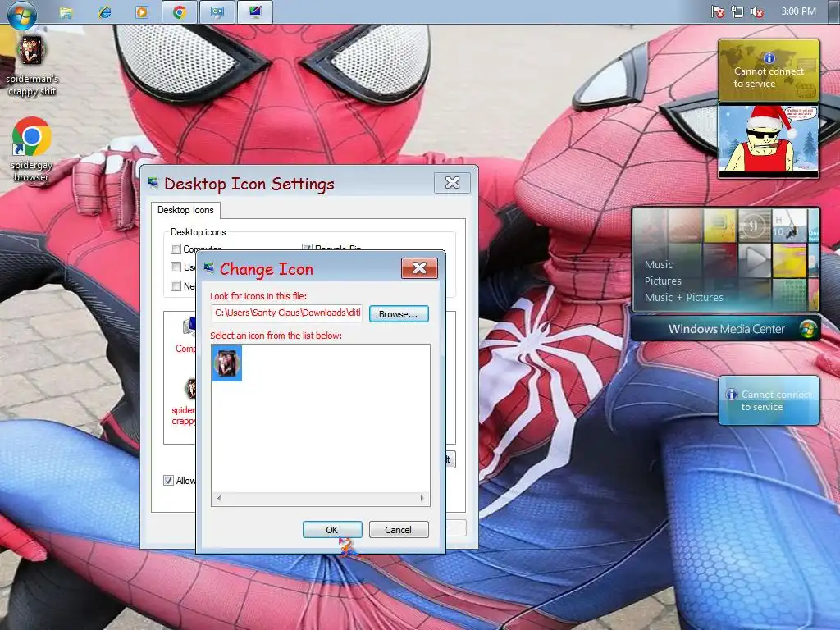
Task: Show the 3:00 PM clock flyout
Action: 798,11
